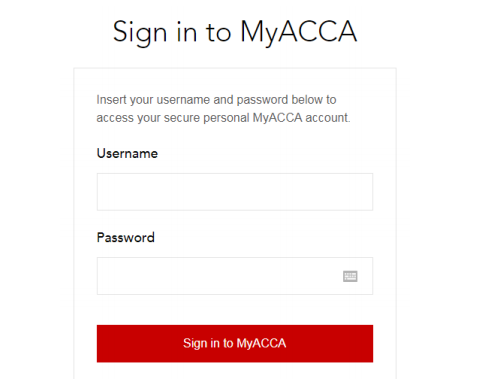
Task: Activate the text box below the Username label
Action: (235, 192)
